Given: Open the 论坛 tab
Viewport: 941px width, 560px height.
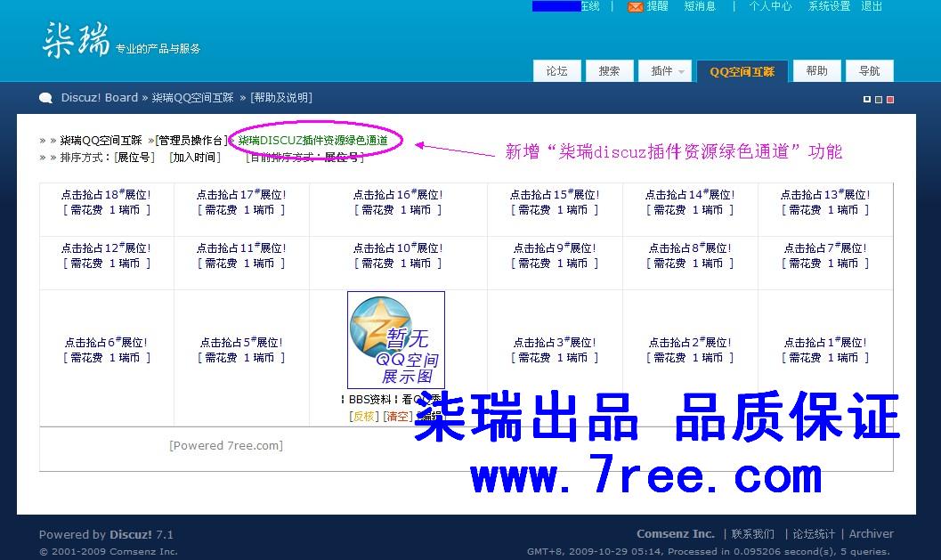Looking at the screenshot, I should click(557, 71).
